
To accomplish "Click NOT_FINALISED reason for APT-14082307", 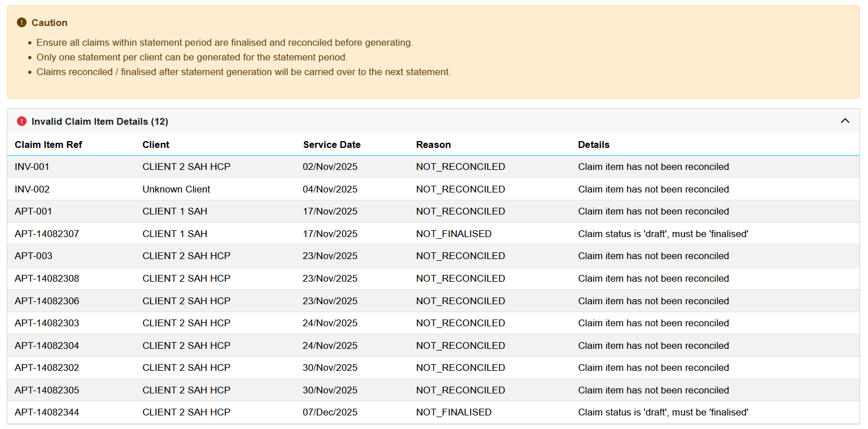I will (x=453, y=234).
